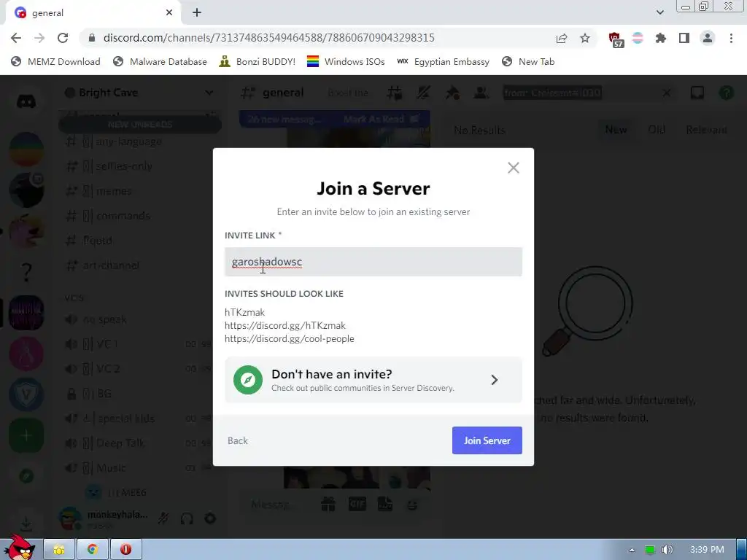Close the Join a Server dialog

click(513, 168)
